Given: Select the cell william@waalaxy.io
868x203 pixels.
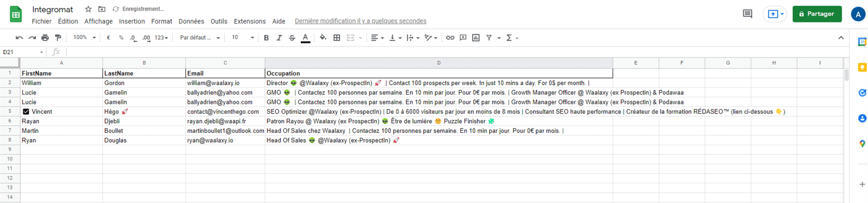Looking at the screenshot, I should [225, 83].
